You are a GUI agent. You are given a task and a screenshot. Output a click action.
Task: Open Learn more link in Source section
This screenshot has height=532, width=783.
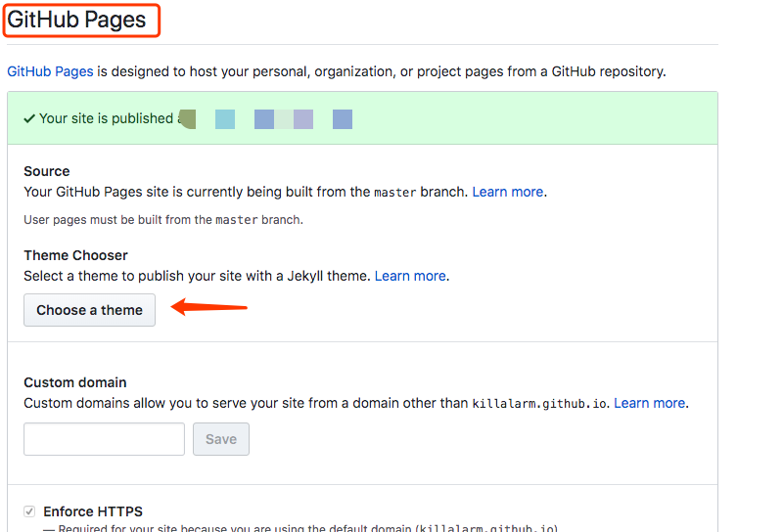click(x=508, y=192)
